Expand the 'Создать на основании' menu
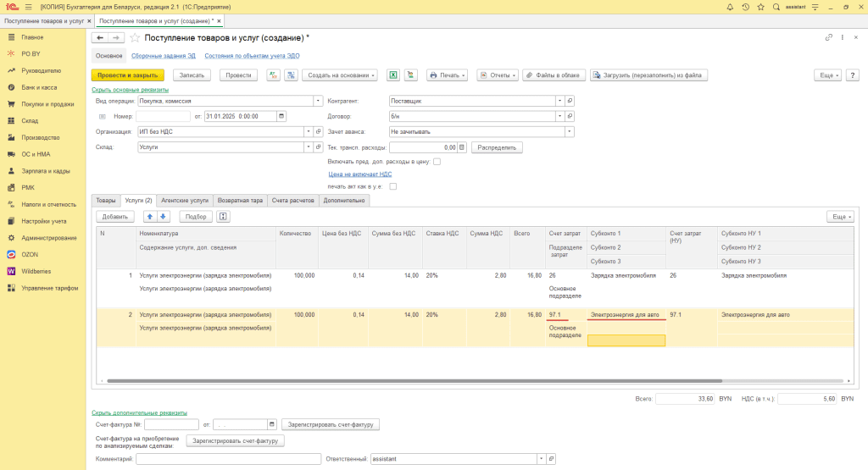 coord(340,75)
